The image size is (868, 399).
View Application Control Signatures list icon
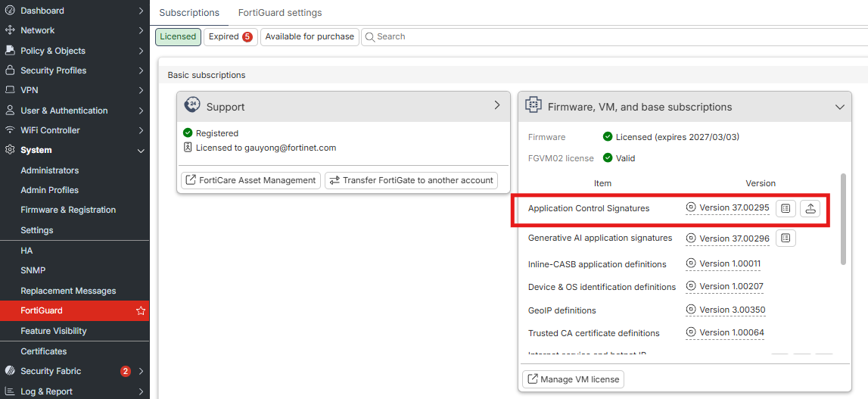786,209
